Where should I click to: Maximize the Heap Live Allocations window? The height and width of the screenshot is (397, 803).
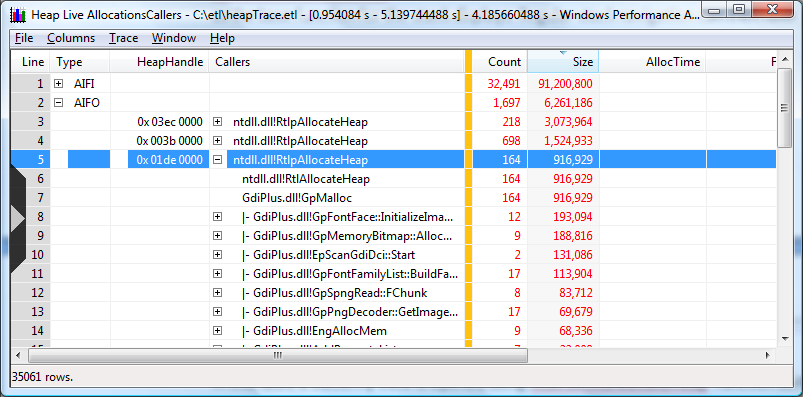point(738,9)
